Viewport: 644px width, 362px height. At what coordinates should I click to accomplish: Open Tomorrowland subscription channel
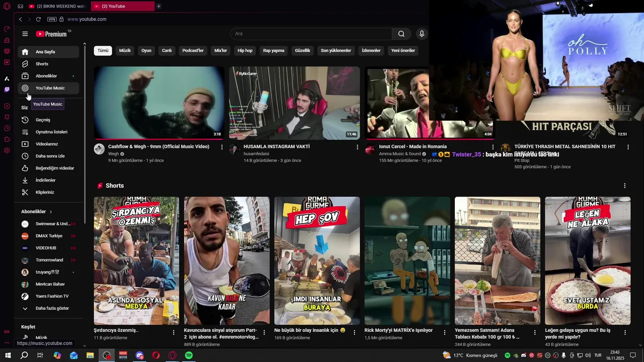pyautogui.click(x=49, y=260)
